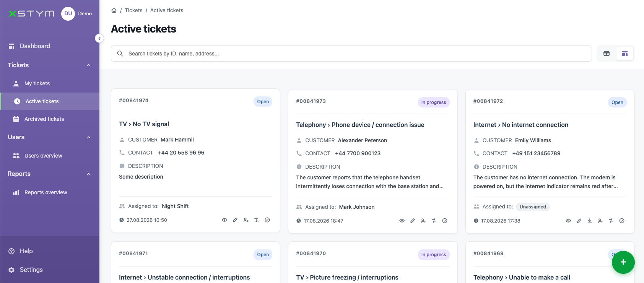Viewport: 644px width, 283px height.
Task: Click transfer arrows icon on ticket #00841972
Action: click(611, 221)
